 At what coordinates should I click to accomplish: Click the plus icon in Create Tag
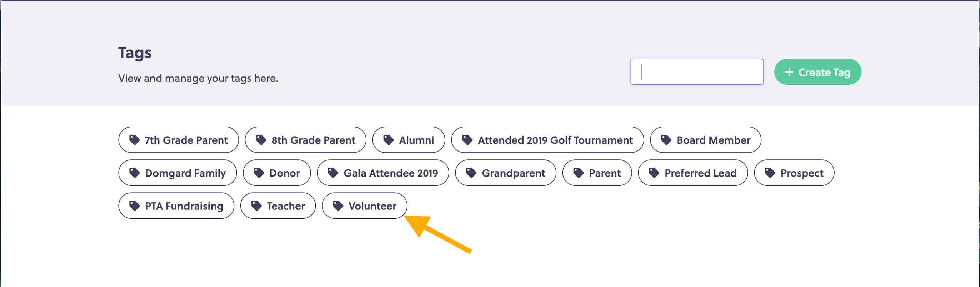point(789,72)
